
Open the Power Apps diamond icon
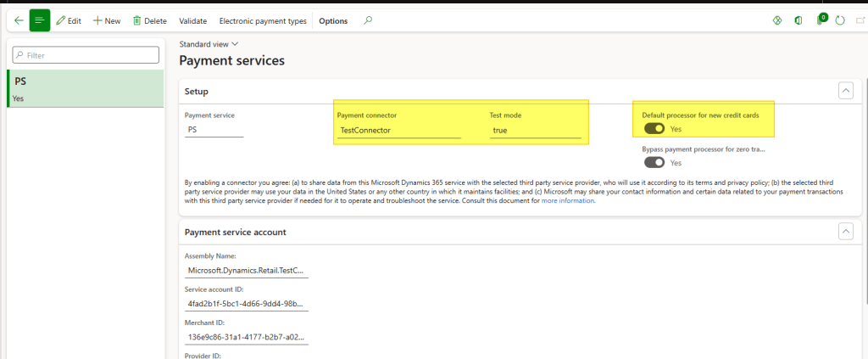(x=776, y=20)
